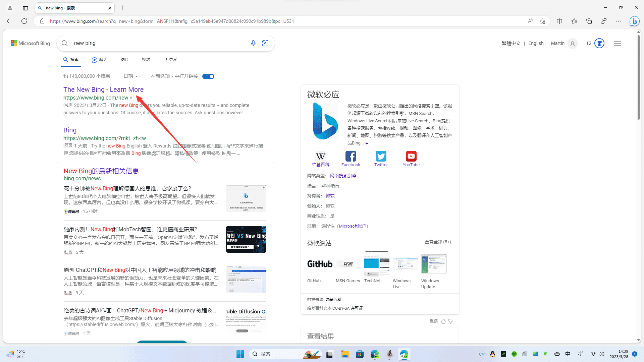Select the 'new bing' browser tab
The height and width of the screenshot is (362, 644).
[x=74, y=8]
